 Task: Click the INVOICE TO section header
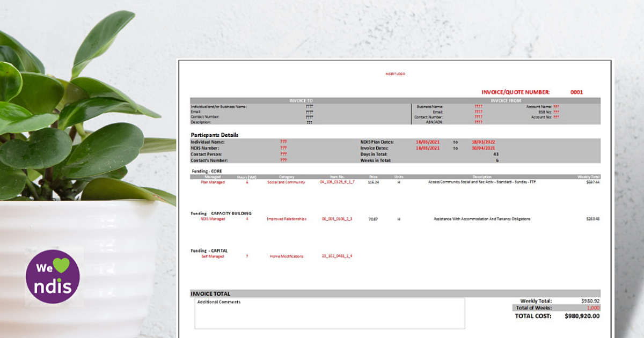pyautogui.click(x=302, y=100)
